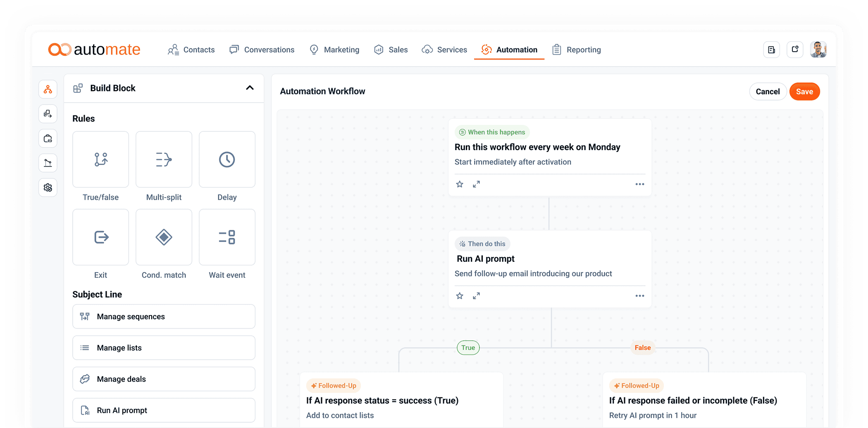Image resolution: width=868 pixels, height=428 pixels.
Task: Click the Manage sequences item
Action: coord(164,317)
